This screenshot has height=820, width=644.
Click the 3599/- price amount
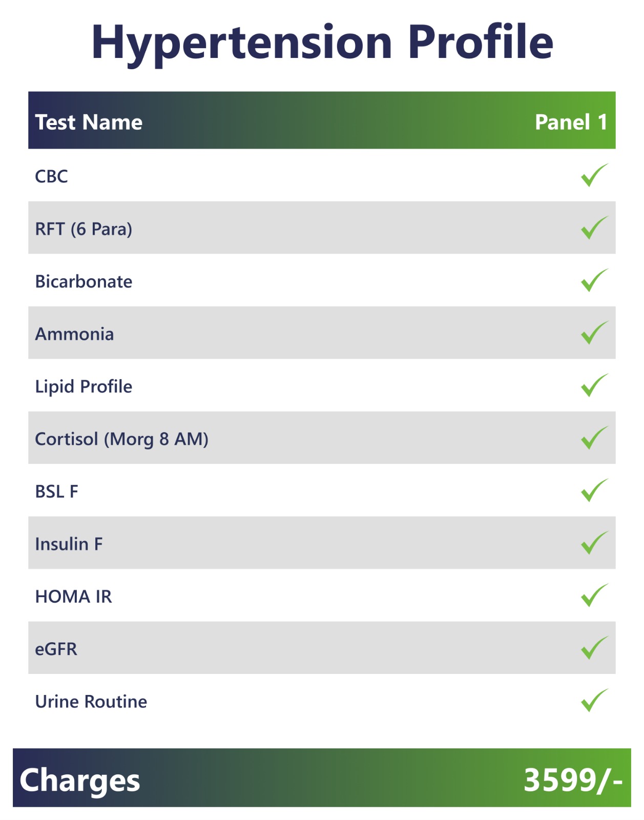coord(573,780)
